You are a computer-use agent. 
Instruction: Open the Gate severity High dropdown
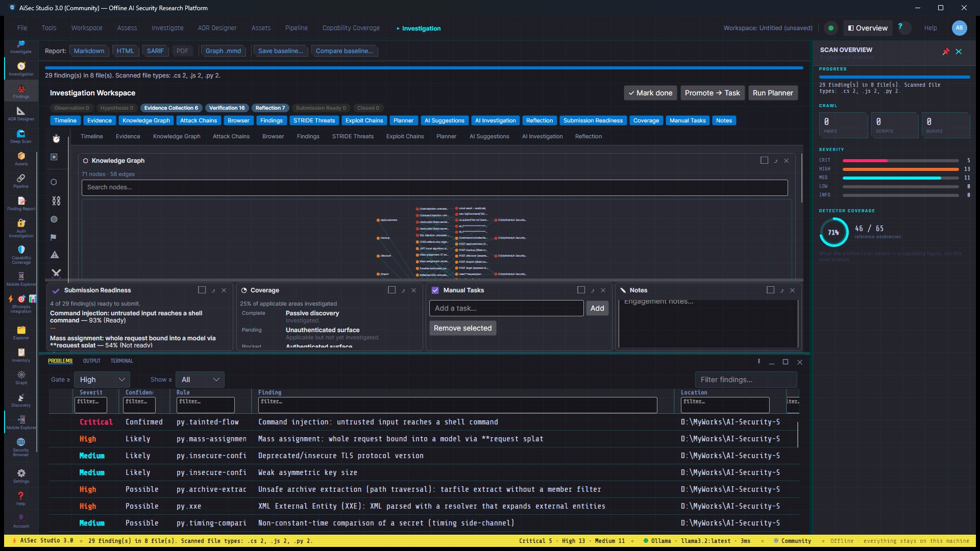[x=102, y=380]
